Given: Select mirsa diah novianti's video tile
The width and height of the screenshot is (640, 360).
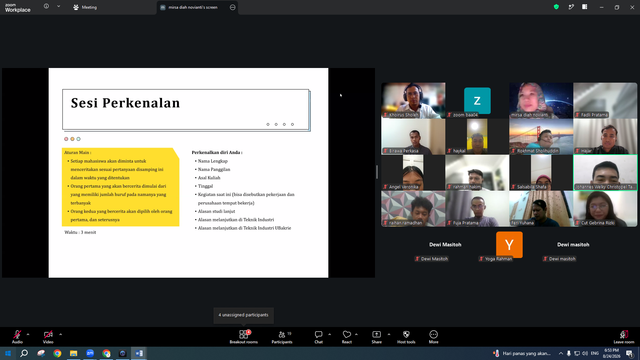Looking at the screenshot, I should click(541, 100).
